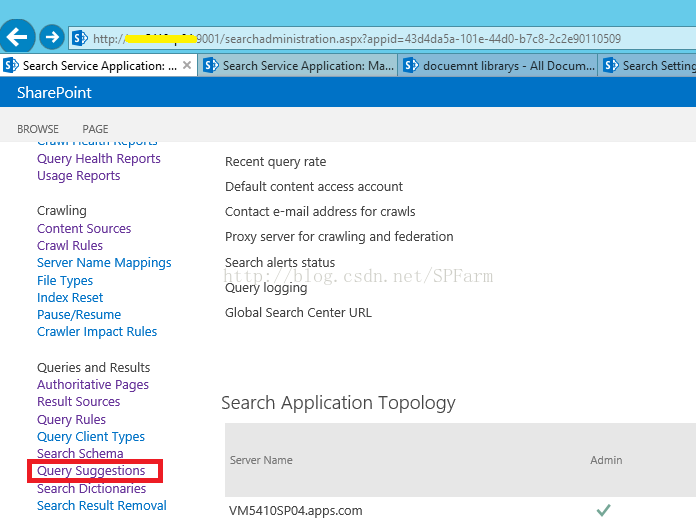The height and width of the screenshot is (530, 696).
Task: Click Default content access account text
Action: click(x=314, y=186)
